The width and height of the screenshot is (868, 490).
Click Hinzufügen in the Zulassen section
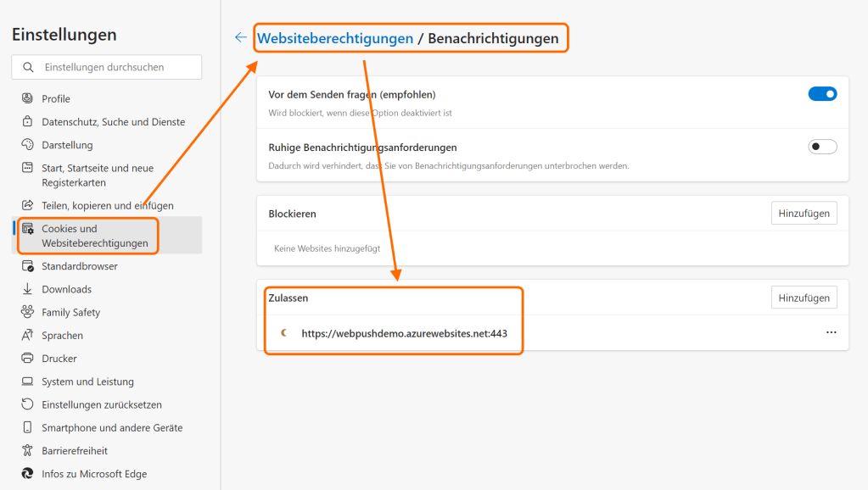tap(804, 298)
